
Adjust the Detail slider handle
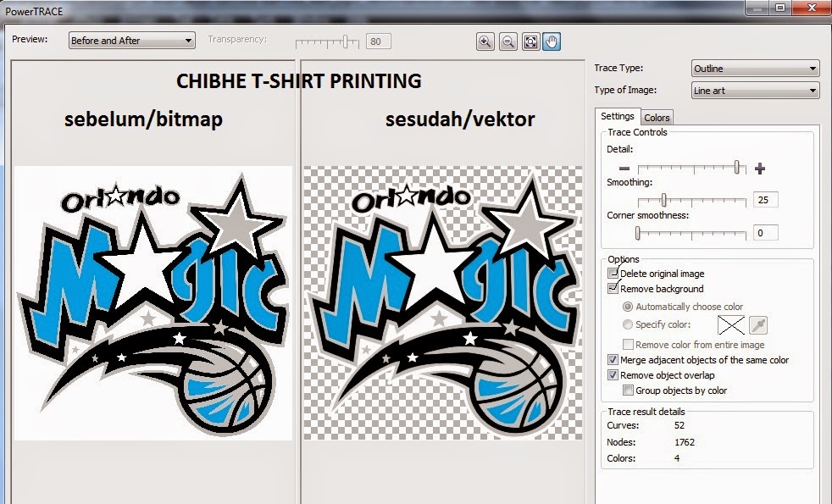736,167
